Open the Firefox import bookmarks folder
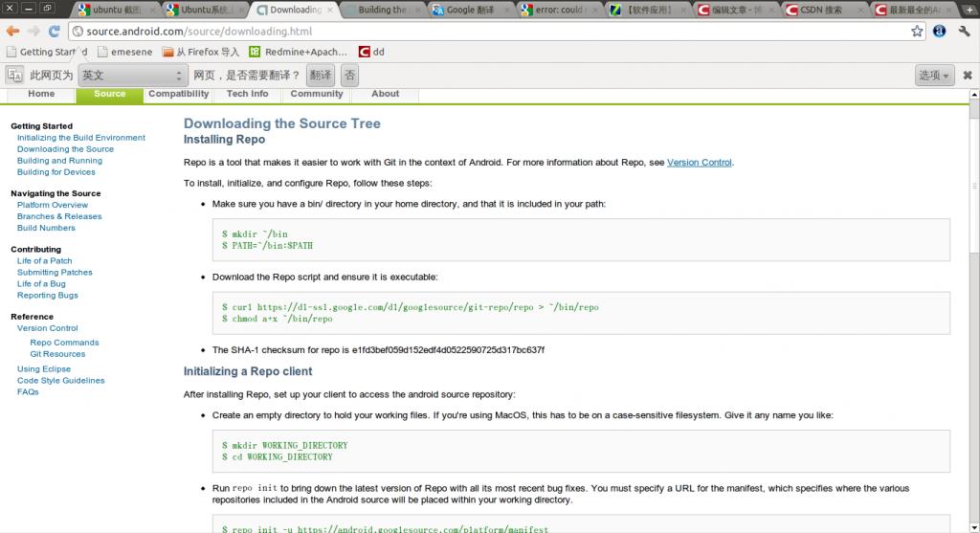Viewport: 980px width, 533px height. 201,52
